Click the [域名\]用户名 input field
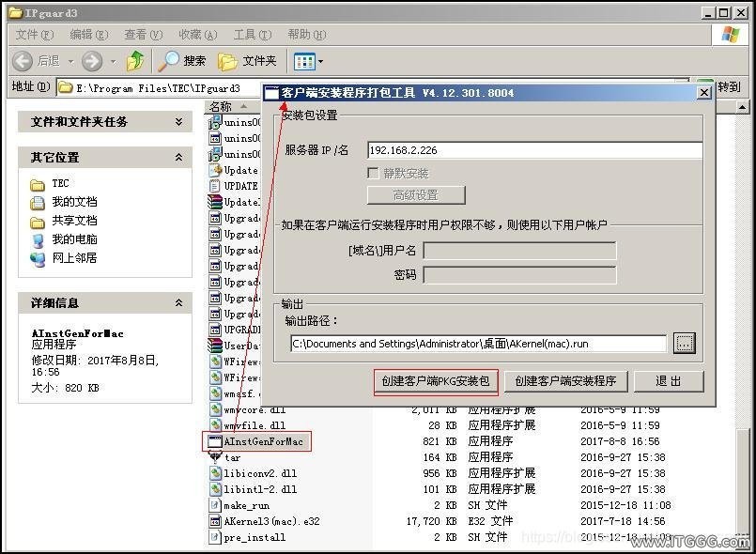The height and width of the screenshot is (554, 756). coord(519,251)
